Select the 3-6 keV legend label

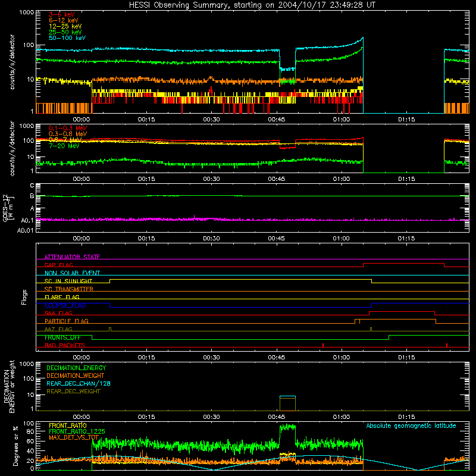61,14
